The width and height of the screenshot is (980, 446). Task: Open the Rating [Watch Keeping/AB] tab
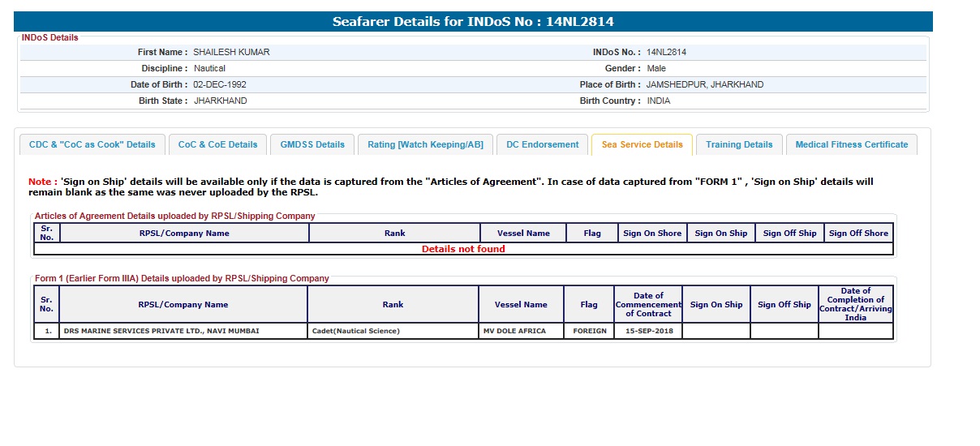[425, 144]
